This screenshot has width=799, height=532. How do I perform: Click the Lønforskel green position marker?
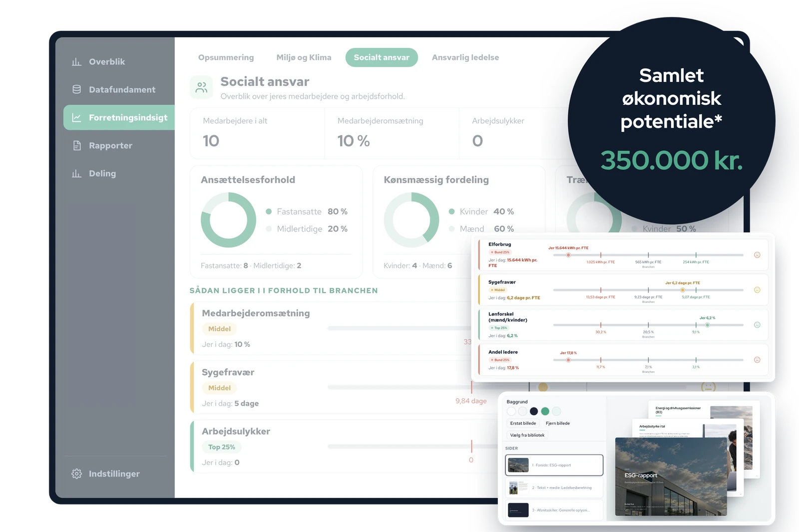pyautogui.click(x=707, y=325)
